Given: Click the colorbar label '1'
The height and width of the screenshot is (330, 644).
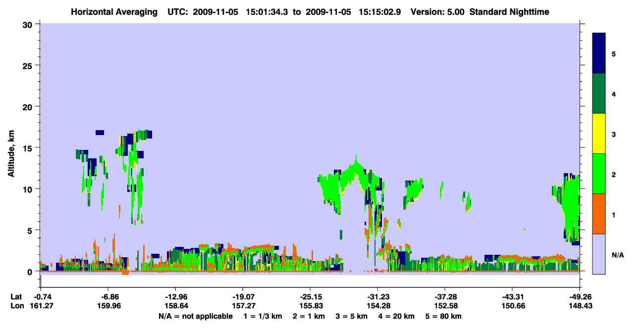Looking at the screenshot, I should pos(613,214).
